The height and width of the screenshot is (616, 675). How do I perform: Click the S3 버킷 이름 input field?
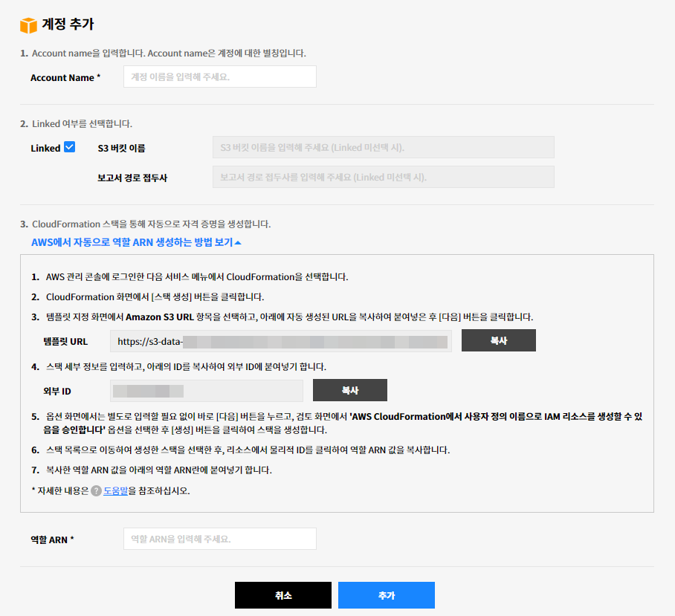click(x=383, y=147)
